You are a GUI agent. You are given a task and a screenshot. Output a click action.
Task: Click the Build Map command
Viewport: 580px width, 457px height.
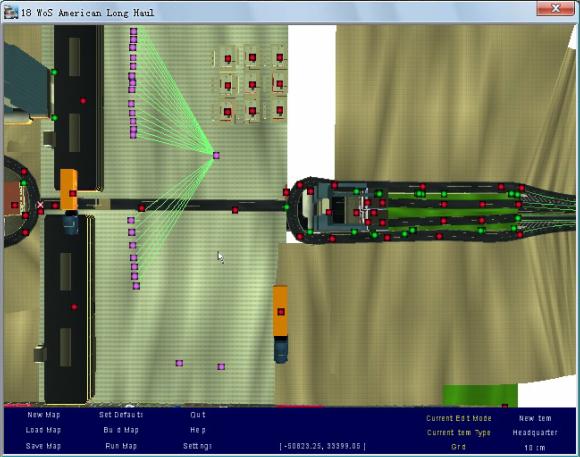point(121,430)
